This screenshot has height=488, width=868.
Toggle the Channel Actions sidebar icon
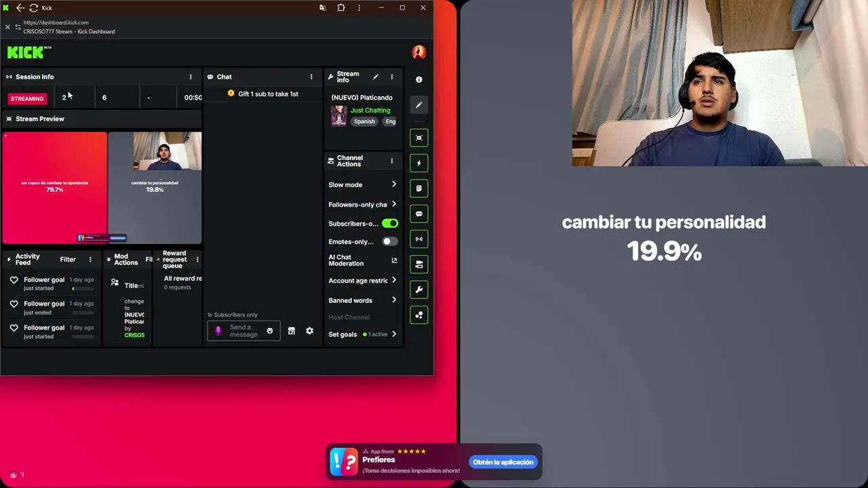tap(419, 264)
